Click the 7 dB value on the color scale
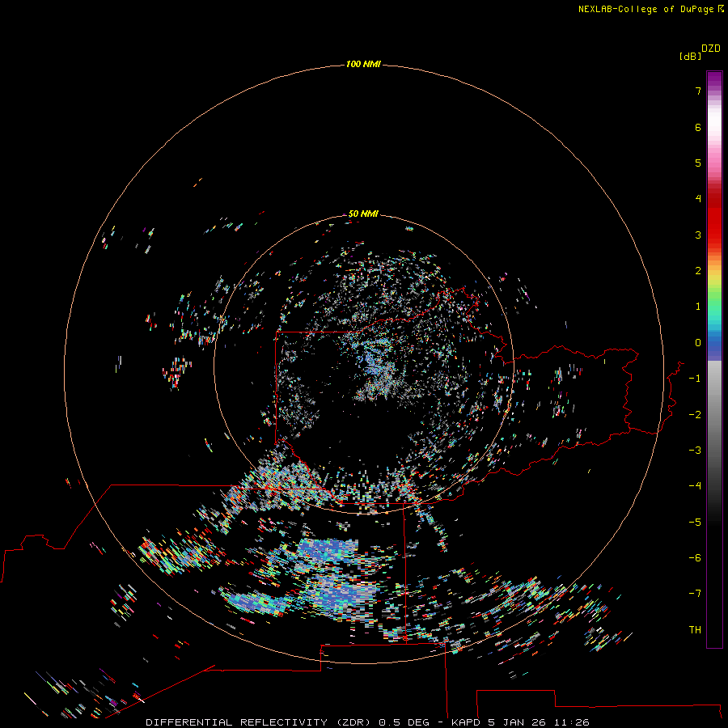The width and height of the screenshot is (728, 728). (x=698, y=91)
